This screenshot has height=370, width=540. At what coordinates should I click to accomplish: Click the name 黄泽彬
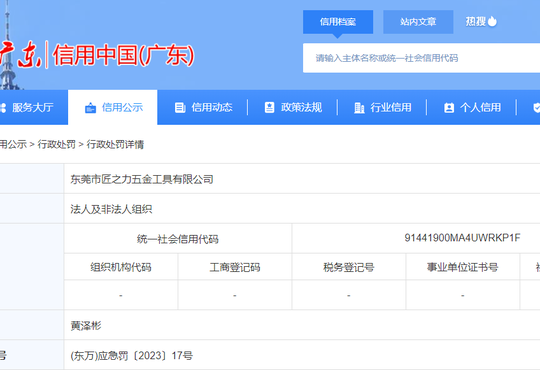click(86, 326)
